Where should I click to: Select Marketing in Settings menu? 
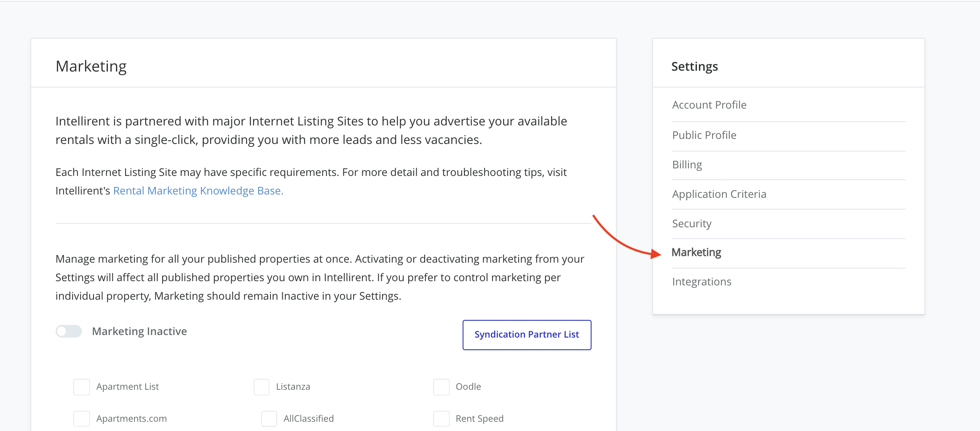(x=696, y=253)
